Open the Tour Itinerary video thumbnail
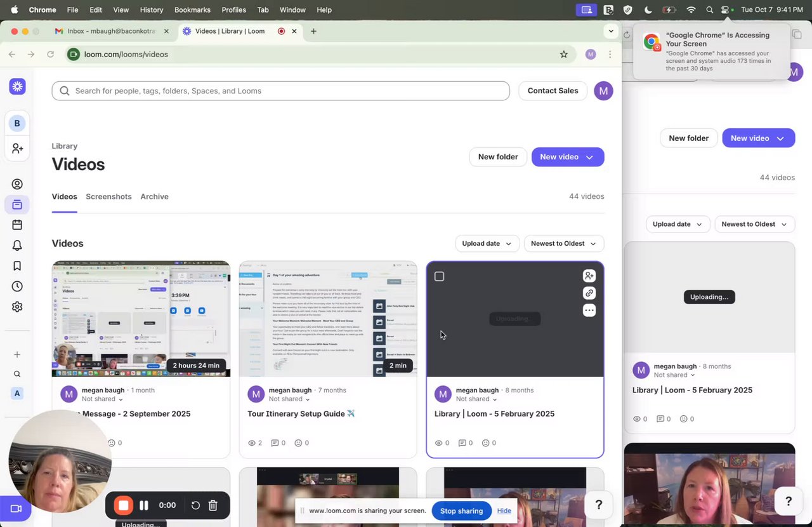The height and width of the screenshot is (527, 812). 328,319
